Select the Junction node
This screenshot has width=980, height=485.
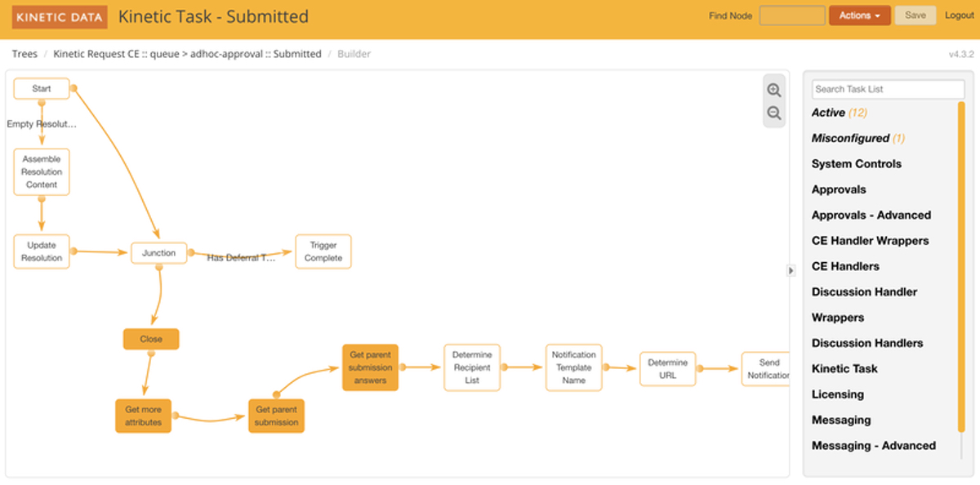159,253
